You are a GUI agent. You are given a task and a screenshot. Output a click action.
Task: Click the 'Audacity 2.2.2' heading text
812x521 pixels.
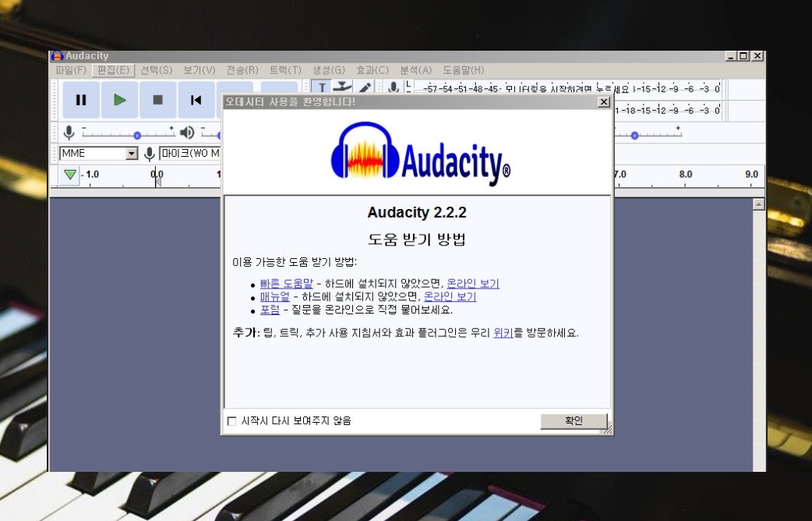coord(417,213)
